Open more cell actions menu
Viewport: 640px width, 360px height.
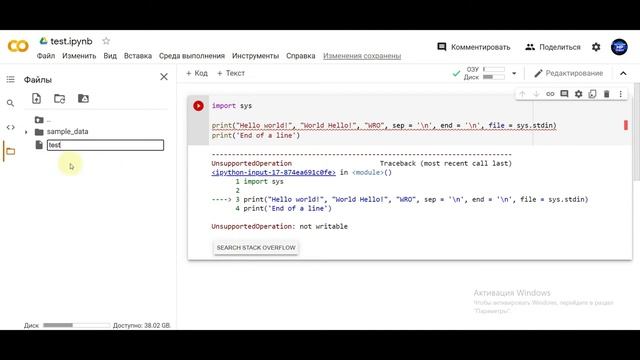tap(620, 94)
